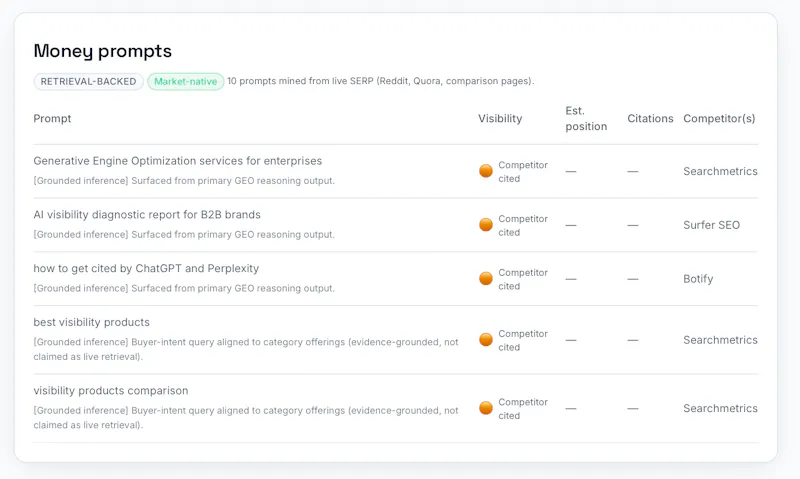Click the orange status dot for Searchmetrics enterprises row

pos(486,171)
